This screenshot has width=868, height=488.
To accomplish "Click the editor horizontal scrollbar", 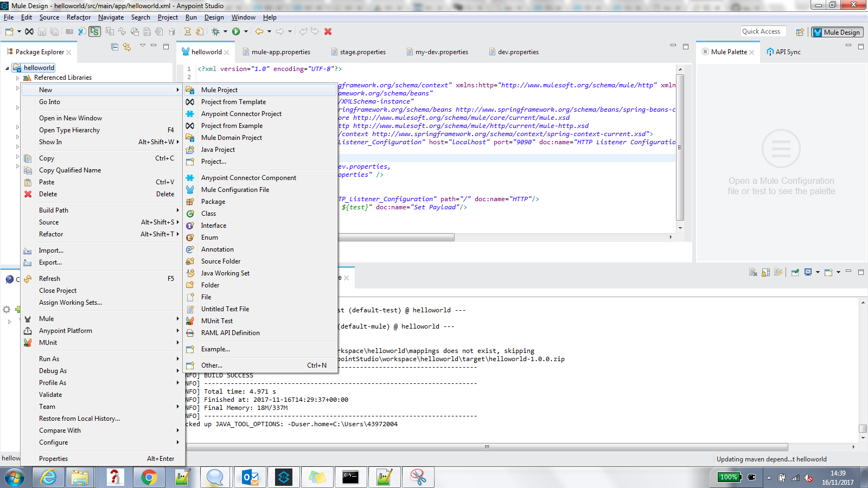I will (x=396, y=237).
